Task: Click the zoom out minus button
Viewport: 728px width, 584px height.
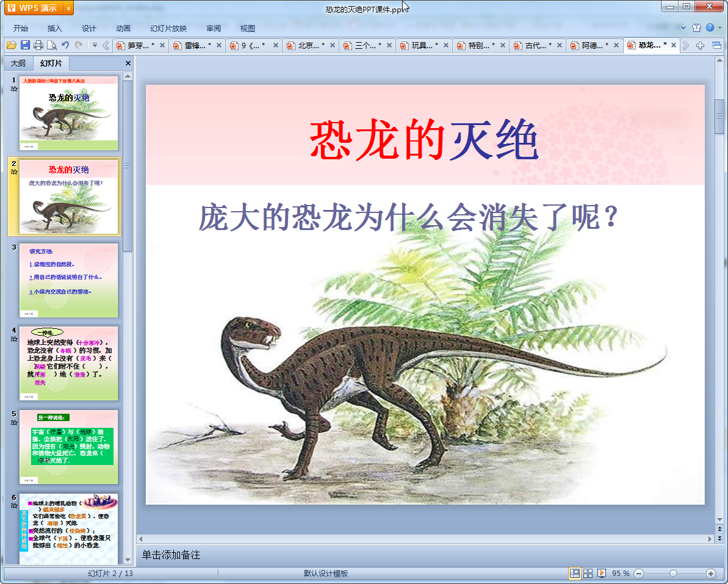Action: pyautogui.click(x=639, y=574)
